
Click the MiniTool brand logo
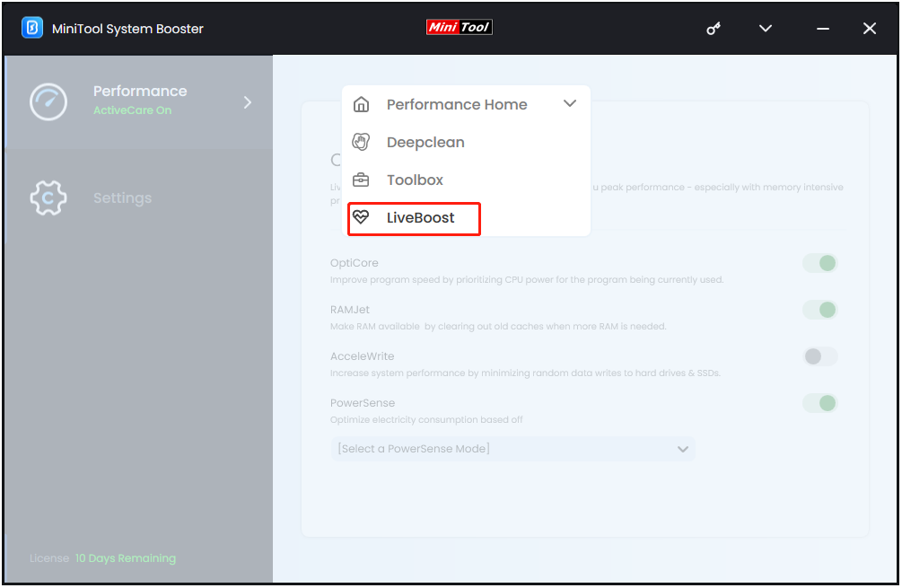click(459, 27)
